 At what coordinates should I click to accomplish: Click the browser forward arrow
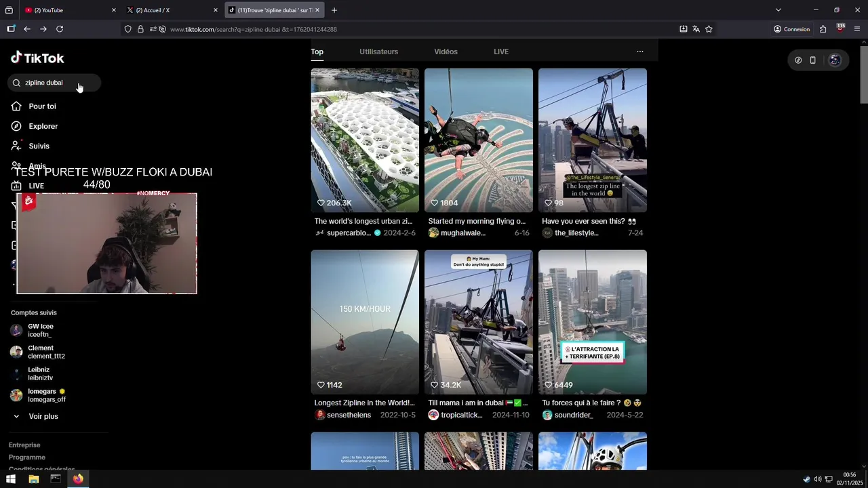(43, 29)
